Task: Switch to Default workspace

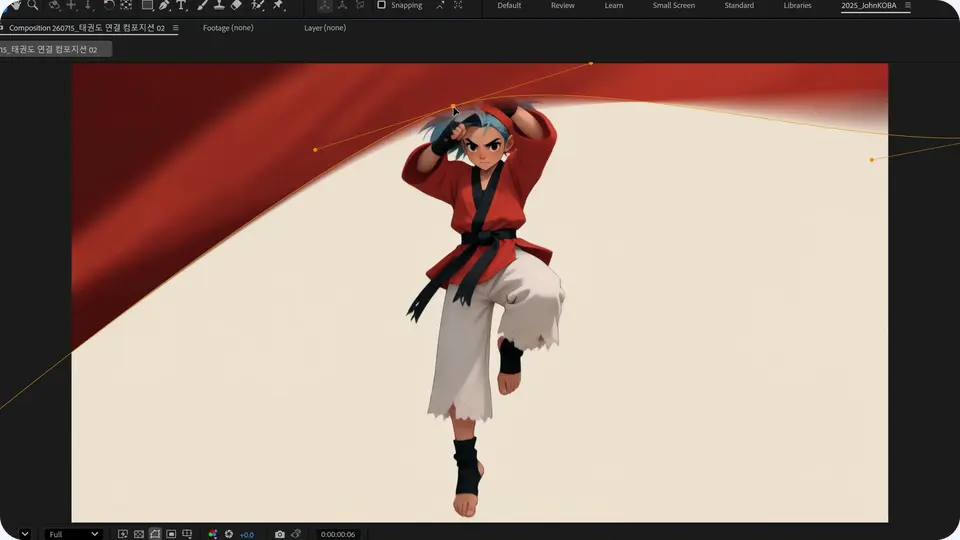Action: [509, 5]
